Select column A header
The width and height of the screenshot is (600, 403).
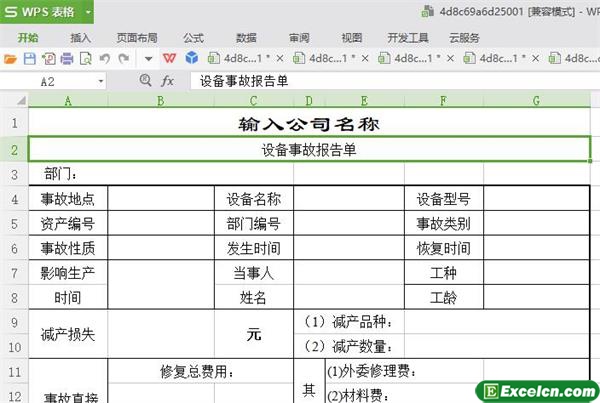[68, 101]
